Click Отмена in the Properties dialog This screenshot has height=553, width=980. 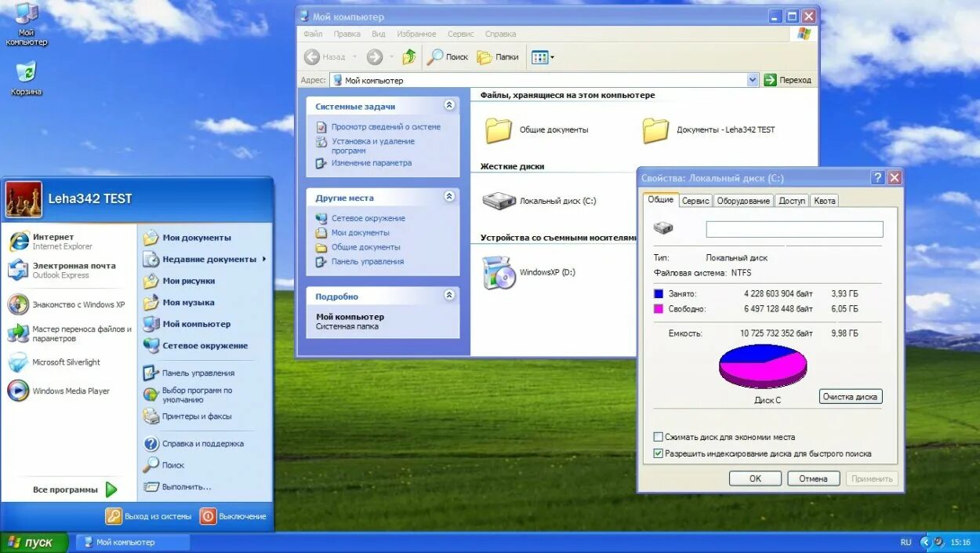point(813,478)
